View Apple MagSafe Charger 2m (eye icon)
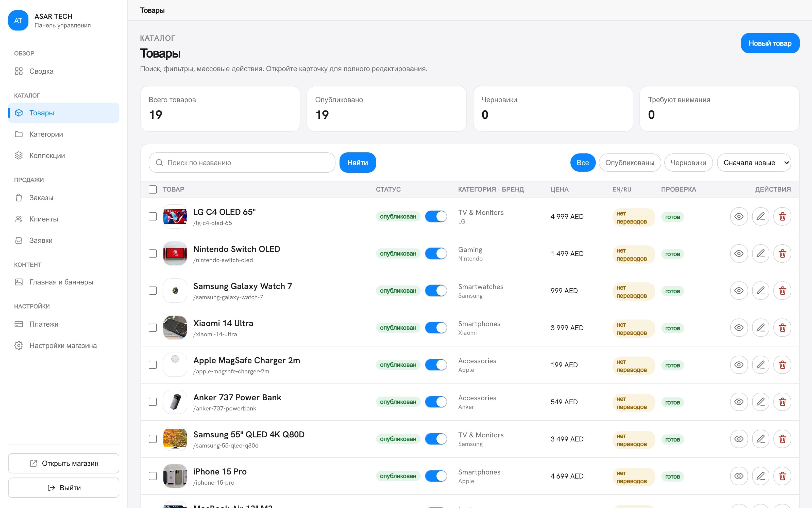Viewport: 812px width, 508px height. (739, 365)
